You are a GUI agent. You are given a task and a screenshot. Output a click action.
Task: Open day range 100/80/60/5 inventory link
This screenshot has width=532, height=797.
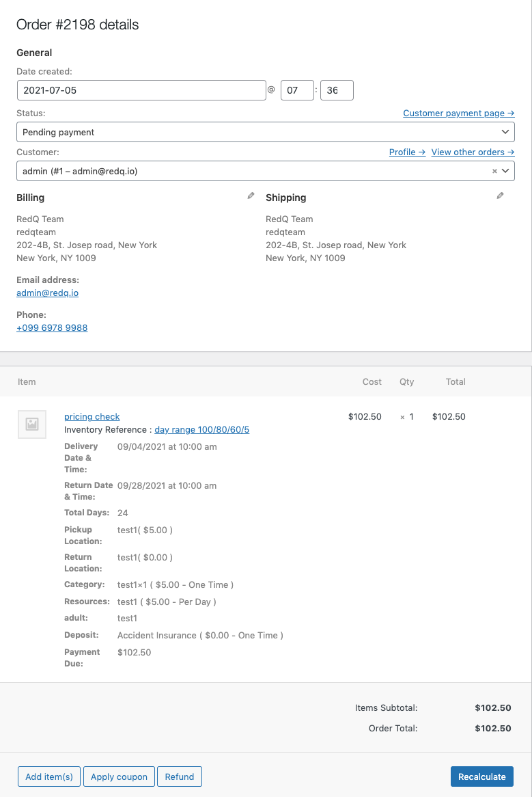click(201, 430)
